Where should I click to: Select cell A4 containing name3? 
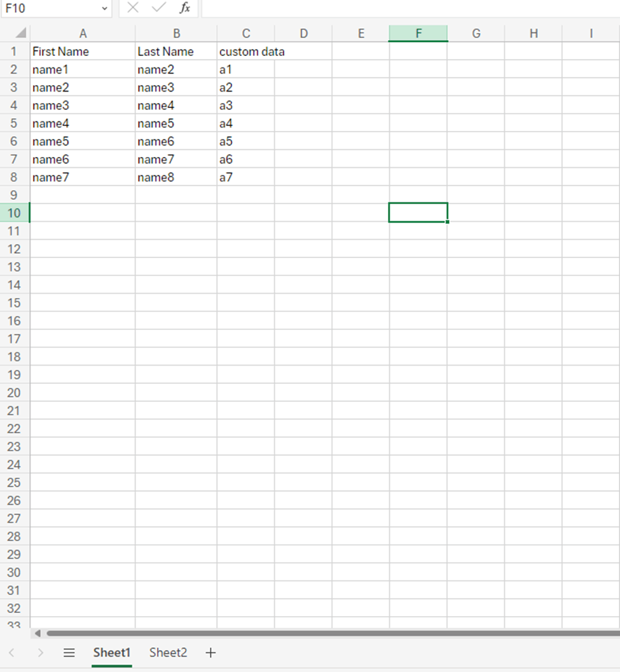(83, 106)
